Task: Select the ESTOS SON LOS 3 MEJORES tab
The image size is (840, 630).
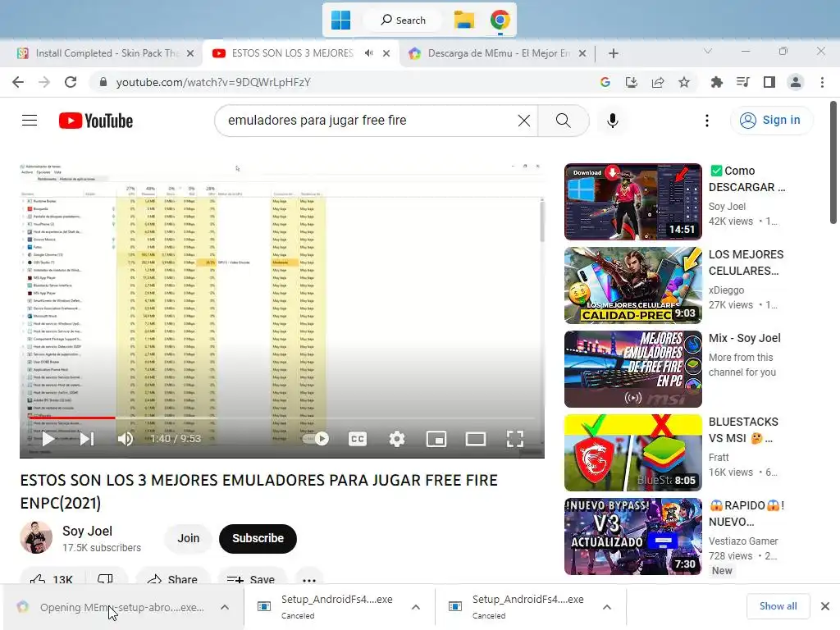Action: coord(292,53)
